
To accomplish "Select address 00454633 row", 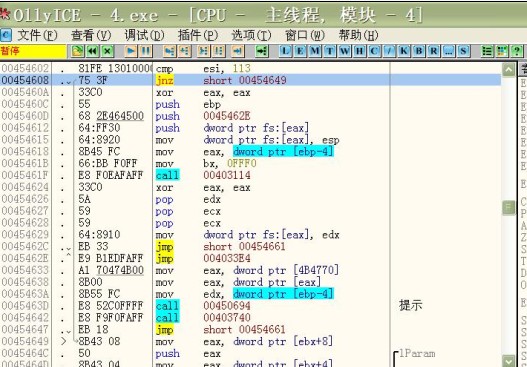I will pyautogui.click(x=250, y=270).
